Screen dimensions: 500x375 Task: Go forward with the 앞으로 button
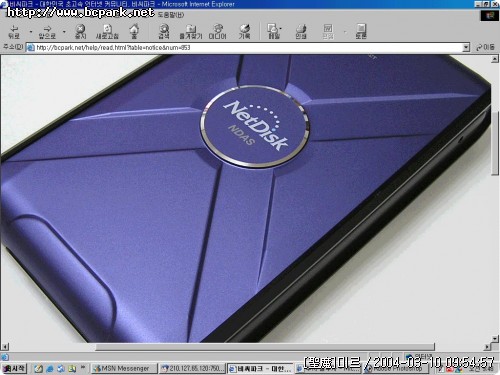47,32
